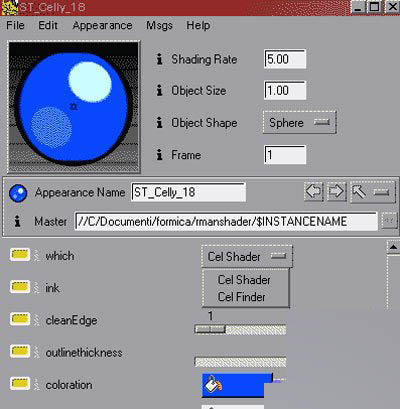Click the sphere preview thumbnail

pos(74,107)
